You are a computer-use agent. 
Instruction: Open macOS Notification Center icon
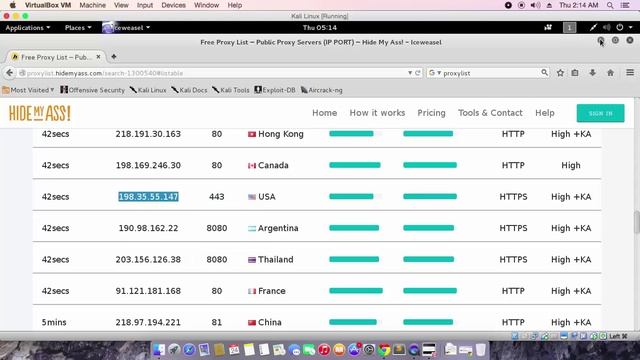pyautogui.click(x=624, y=5)
